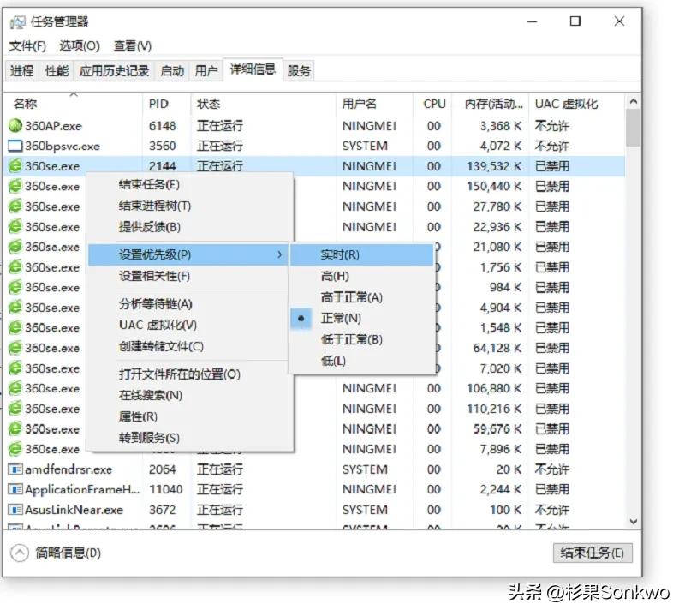
Task: Select the 360AP.exe process icon
Action: point(17,126)
